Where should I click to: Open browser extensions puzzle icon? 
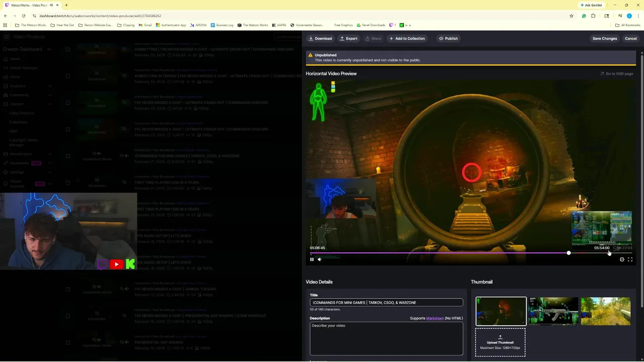tap(593, 16)
